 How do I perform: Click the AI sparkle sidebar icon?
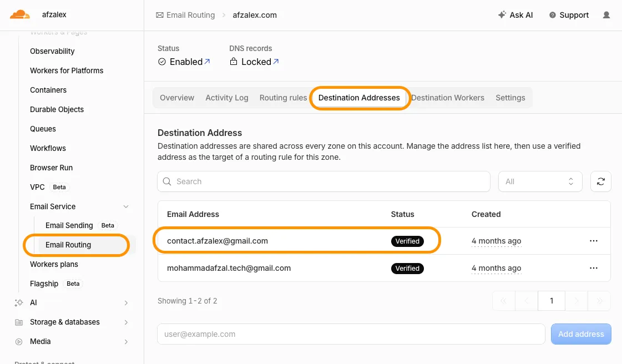point(19,302)
